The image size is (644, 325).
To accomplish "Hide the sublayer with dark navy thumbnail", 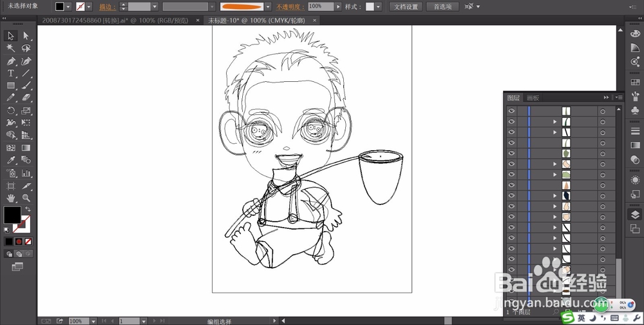I will [511, 196].
